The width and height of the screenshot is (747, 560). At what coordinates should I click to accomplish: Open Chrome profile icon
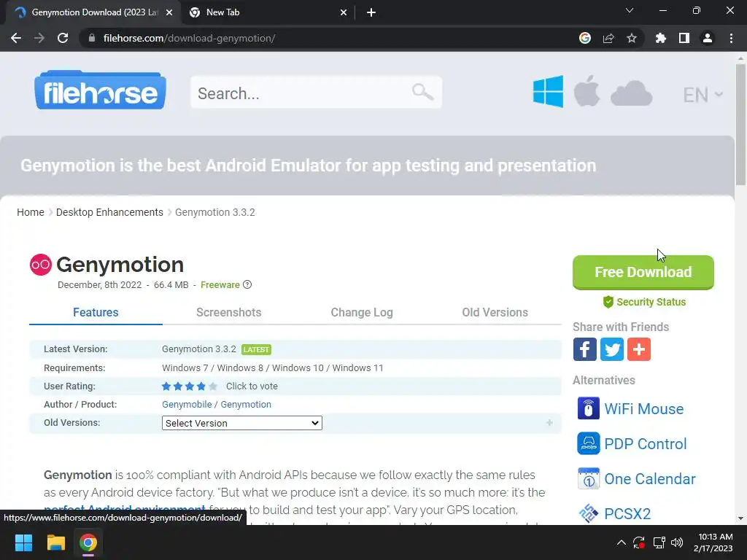708,38
